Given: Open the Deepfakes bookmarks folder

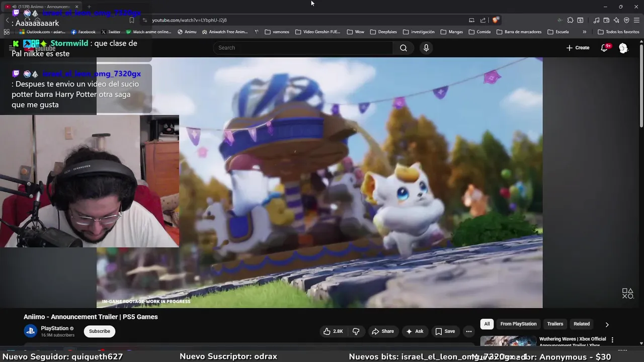Looking at the screenshot, I should pyautogui.click(x=384, y=32).
